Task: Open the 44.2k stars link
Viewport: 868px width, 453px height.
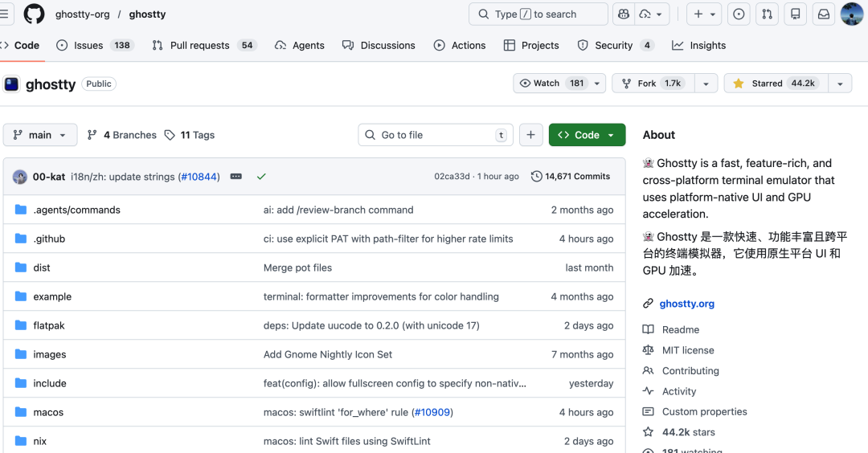Action: [x=688, y=432]
